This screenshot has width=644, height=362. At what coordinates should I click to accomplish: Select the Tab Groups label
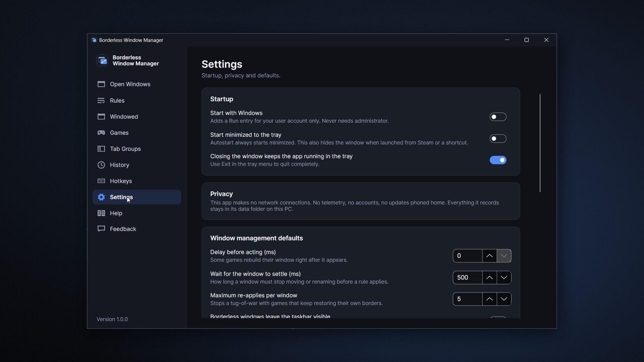point(125,149)
